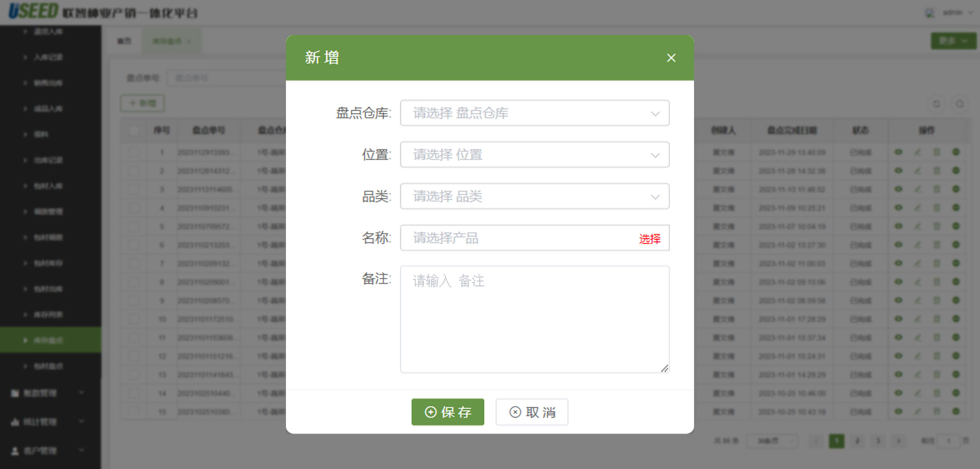Screen dimensions: 980x469
Task: Click the trash delete icon in row 3
Action: coord(937,189)
